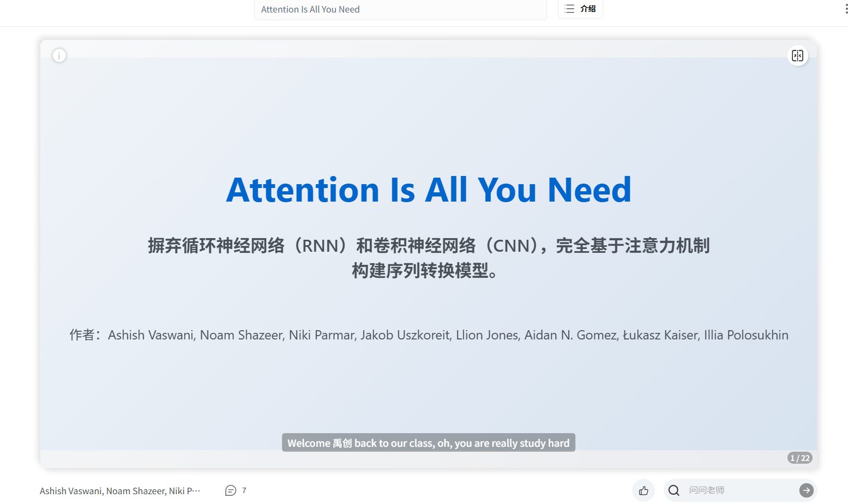Click the magnifier search icon
848x504 pixels.
(674, 490)
